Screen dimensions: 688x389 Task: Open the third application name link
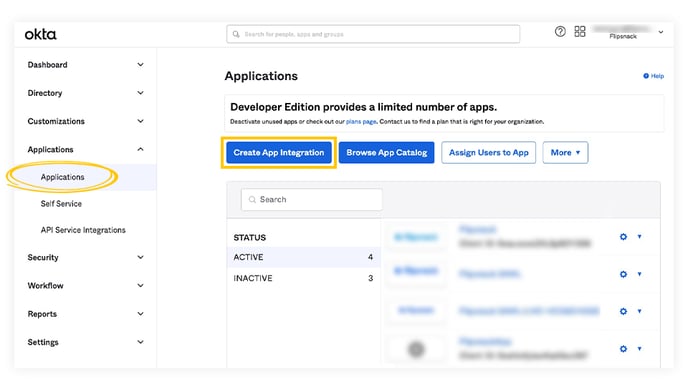tap(529, 311)
